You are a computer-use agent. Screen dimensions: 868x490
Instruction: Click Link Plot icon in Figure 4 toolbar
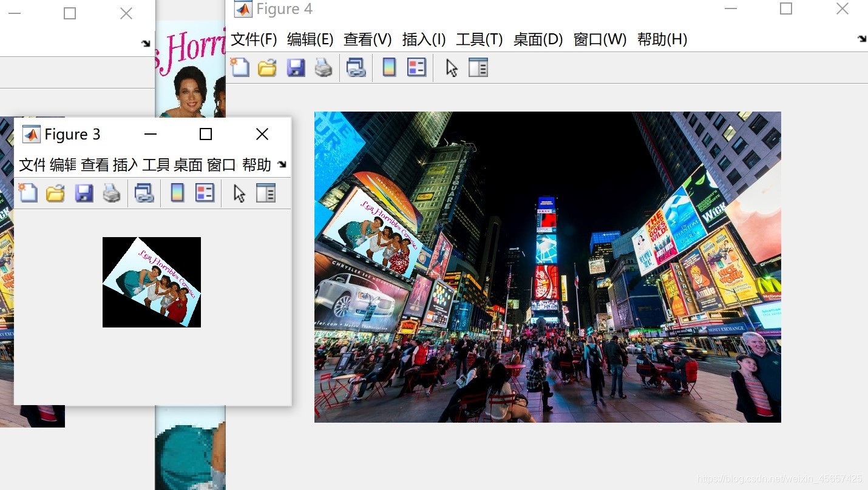click(356, 67)
